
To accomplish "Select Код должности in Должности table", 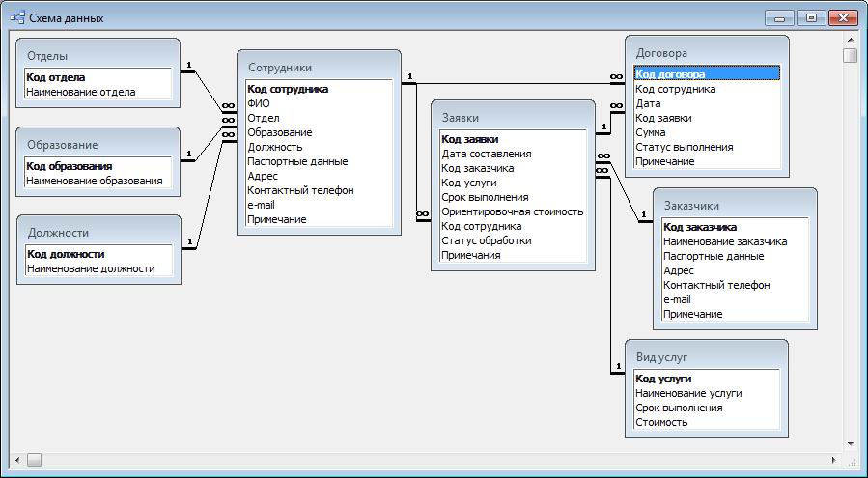I will pyautogui.click(x=66, y=254).
